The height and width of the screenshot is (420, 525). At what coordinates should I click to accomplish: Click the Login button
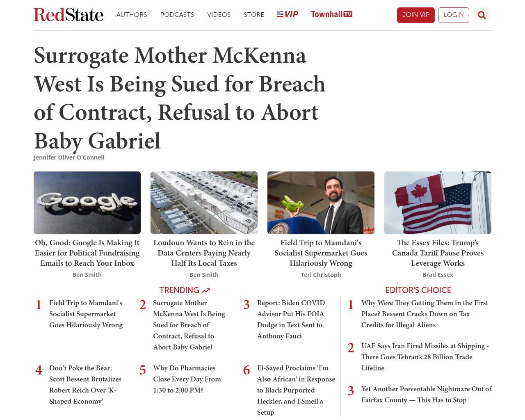click(x=454, y=15)
